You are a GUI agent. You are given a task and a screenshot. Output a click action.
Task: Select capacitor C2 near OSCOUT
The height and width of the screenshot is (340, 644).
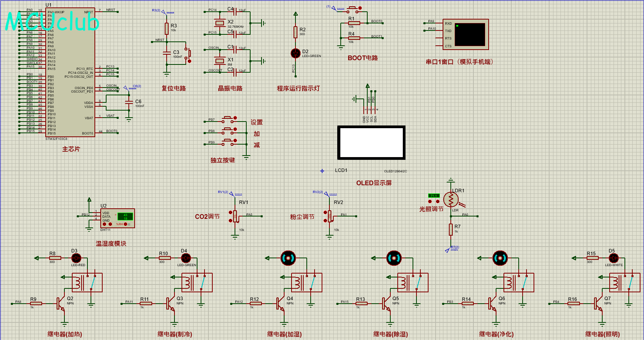coord(235,72)
